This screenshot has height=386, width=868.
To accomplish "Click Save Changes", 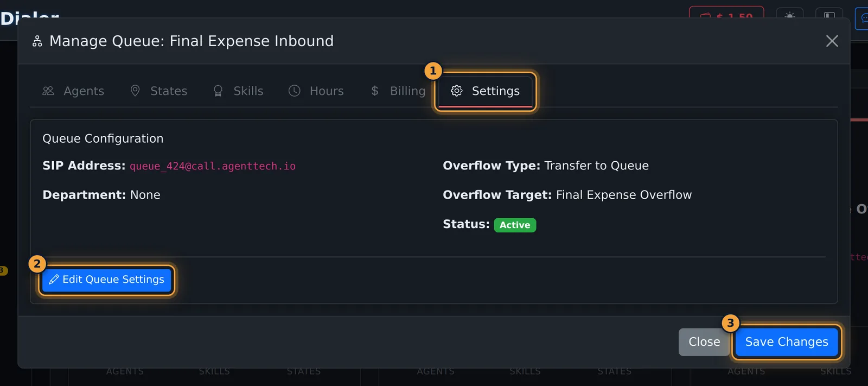I will click(787, 342).
